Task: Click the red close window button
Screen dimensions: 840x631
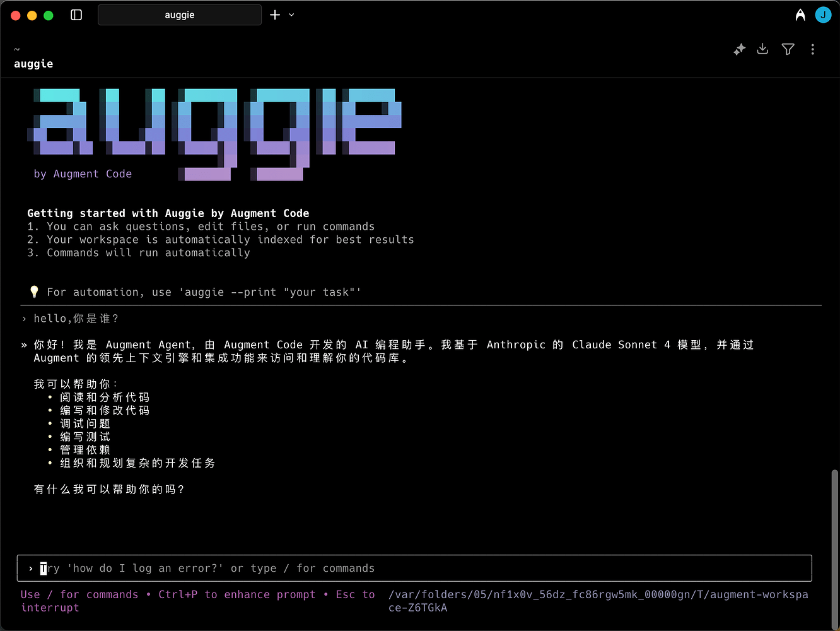Action: [x=16, y=15]
